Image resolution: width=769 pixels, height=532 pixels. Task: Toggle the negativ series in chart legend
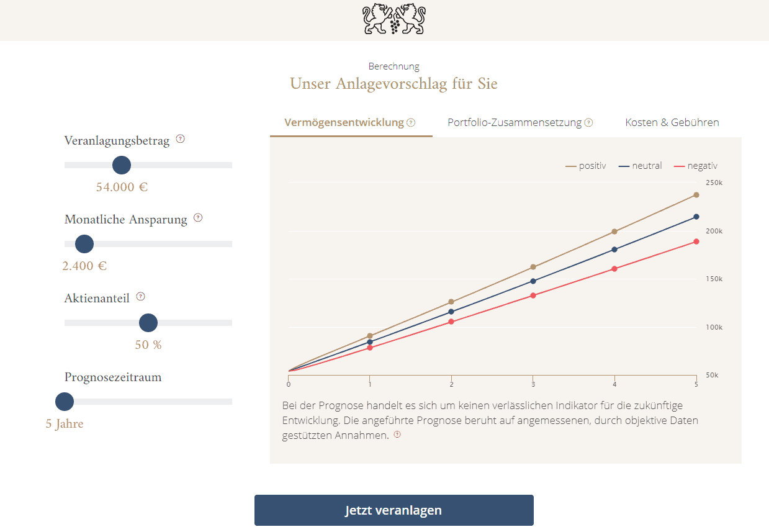tap(695, 166)
